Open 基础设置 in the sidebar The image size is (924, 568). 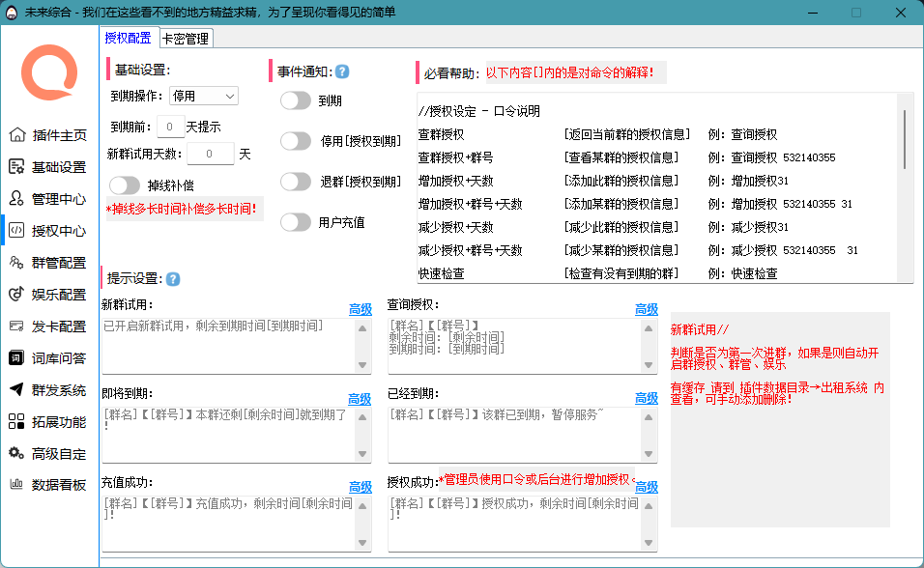tap(49, 165)
